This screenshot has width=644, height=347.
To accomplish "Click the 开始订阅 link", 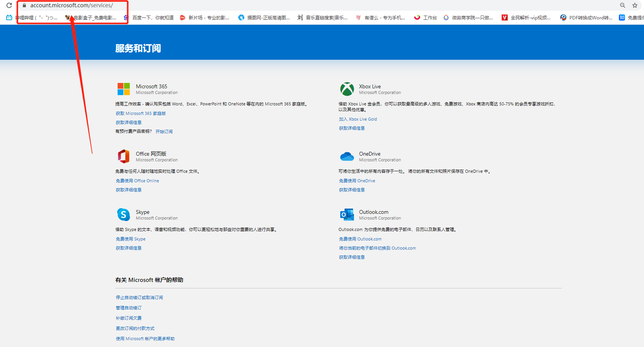I will pos(164,132).
